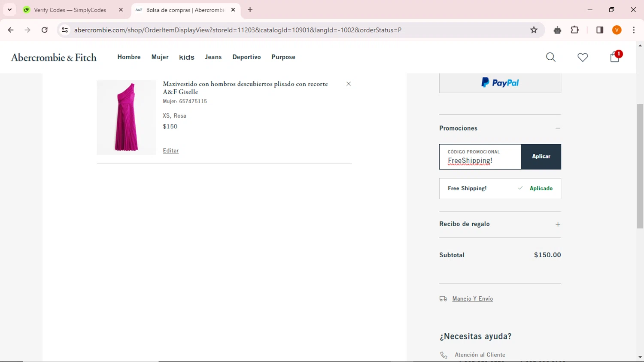The image size is (644, 362).
Task: Close the Verify Codes — SimplyCodes tab
Action: point(121,10)
